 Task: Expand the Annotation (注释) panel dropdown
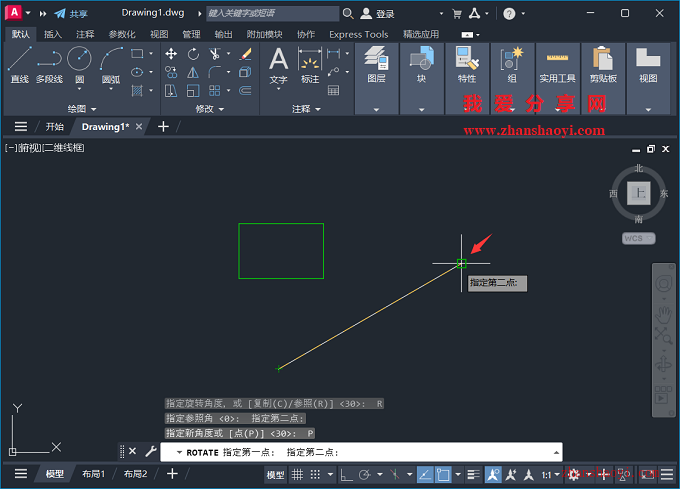coord(306,109)
